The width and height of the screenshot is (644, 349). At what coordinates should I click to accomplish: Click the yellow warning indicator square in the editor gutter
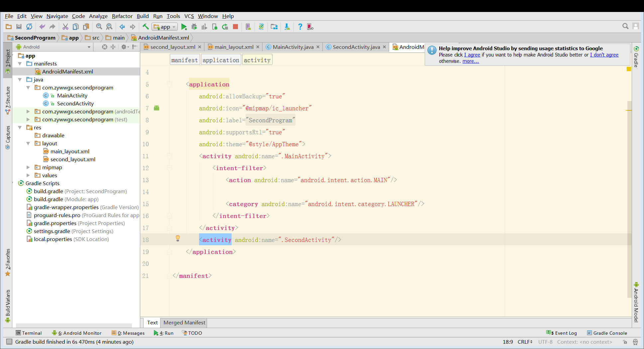(629, 69)
